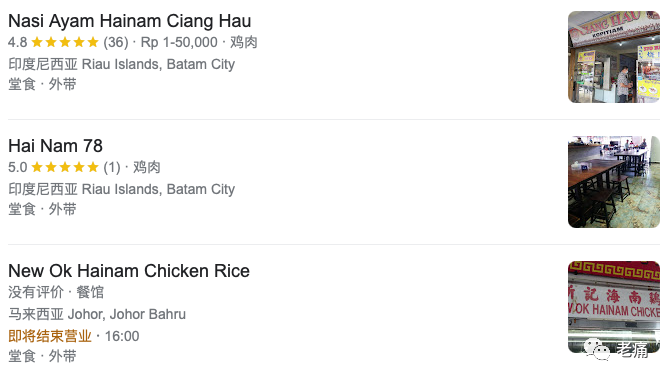The image size is (670, 380).
Task: Click the Johor, Johor Bahru address
Action: (x=97, y=314)
